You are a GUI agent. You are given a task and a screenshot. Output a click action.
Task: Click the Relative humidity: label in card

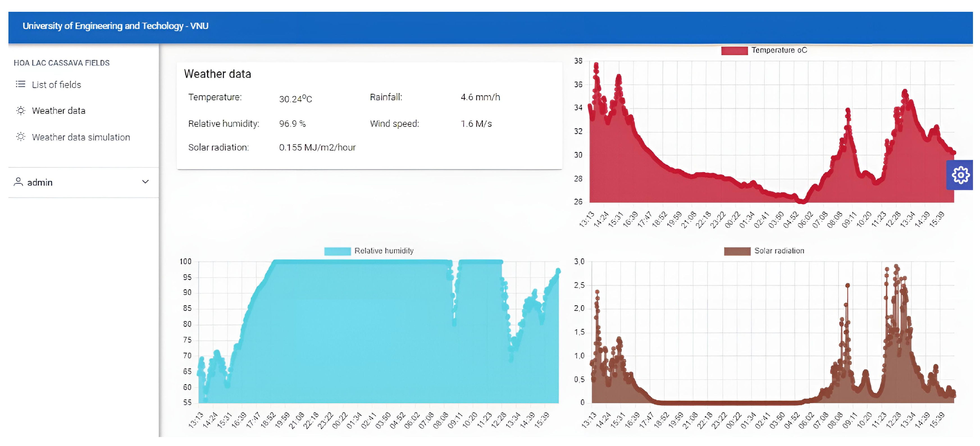coord(224,124)
